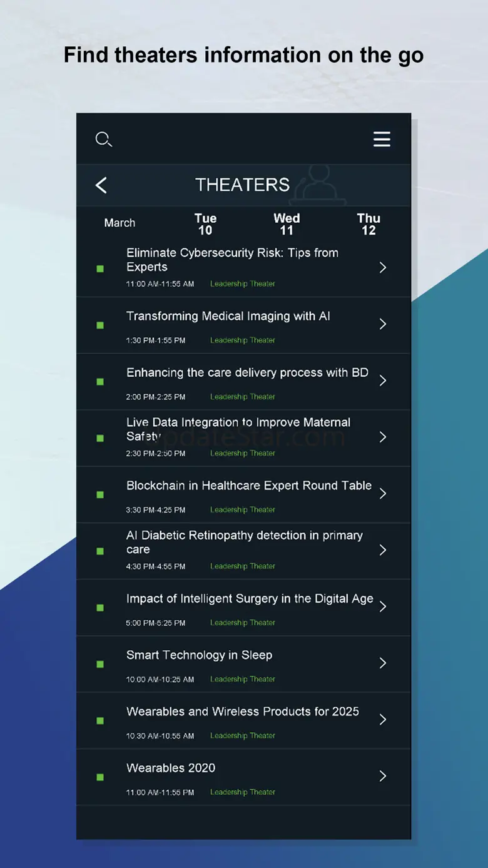Switch to the Wed 11 tab
Image resolution: width=488 pixels, height=868 pixels.
pos(287,224)
